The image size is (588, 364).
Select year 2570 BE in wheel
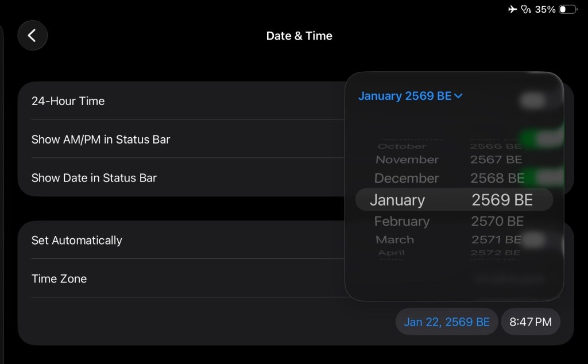[497, 221]
